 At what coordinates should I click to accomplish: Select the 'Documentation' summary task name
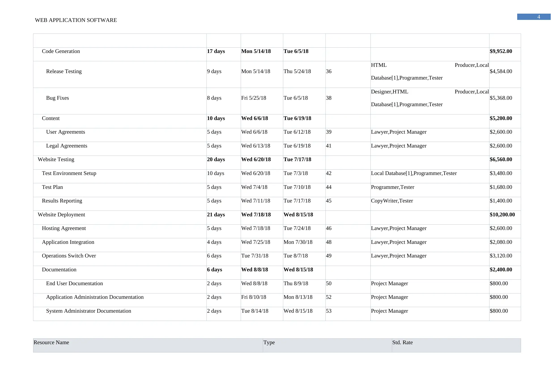click(59, 270)
